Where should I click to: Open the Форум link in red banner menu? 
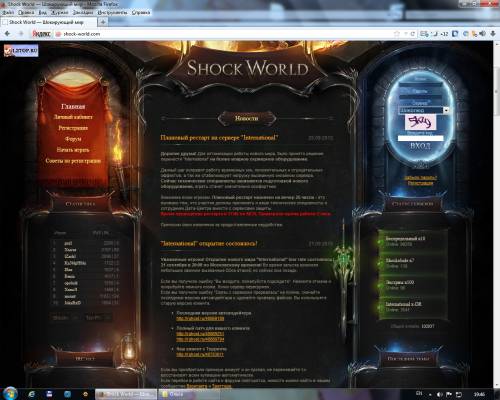point(73,139)
